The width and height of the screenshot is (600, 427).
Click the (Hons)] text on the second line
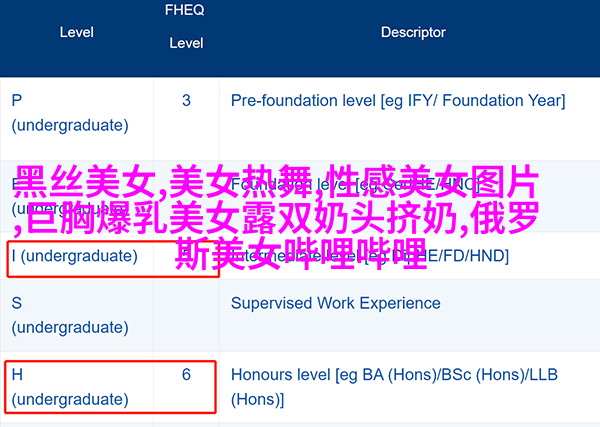[258, 399]
